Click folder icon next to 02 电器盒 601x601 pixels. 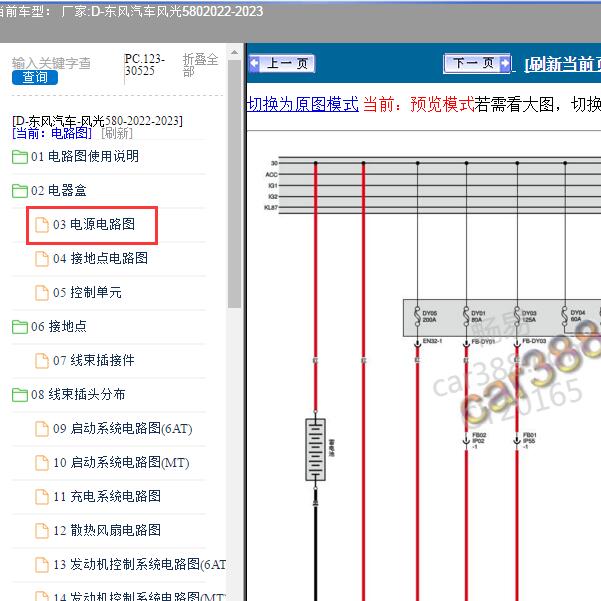point(20,190)
